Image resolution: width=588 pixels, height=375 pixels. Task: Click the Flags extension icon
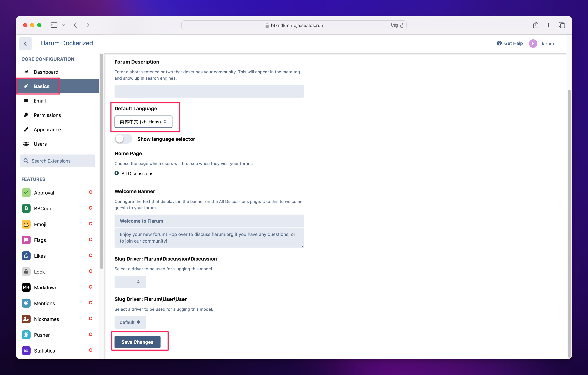[26, 240]
